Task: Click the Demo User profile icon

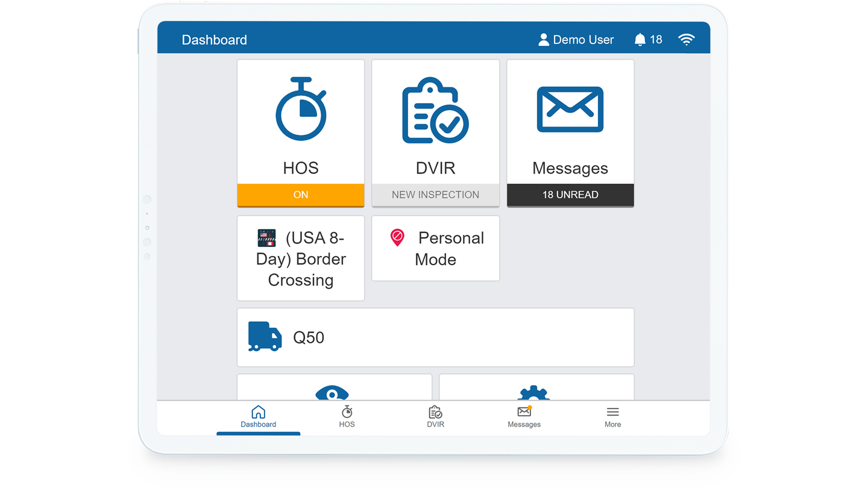Action: [x=544, y=40]
